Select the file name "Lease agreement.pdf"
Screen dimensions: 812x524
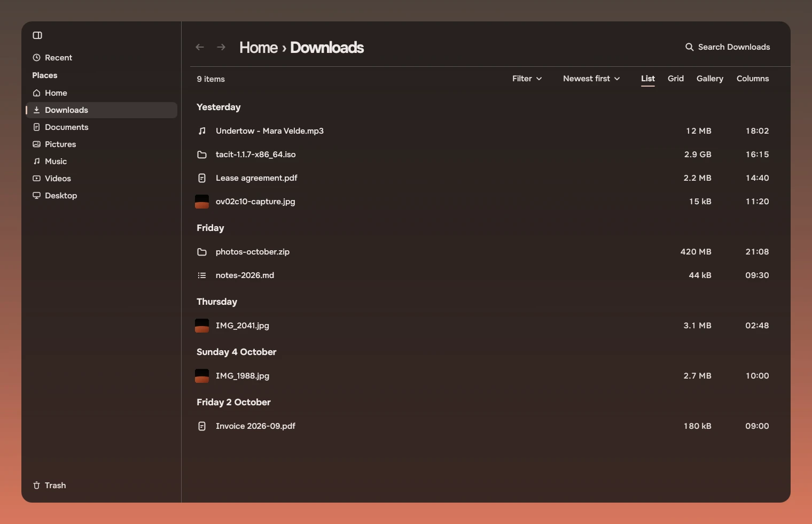coord(256,178)
